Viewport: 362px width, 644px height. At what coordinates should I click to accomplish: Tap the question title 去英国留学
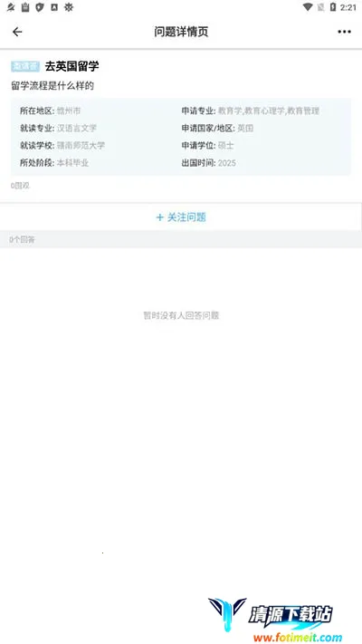71,66
